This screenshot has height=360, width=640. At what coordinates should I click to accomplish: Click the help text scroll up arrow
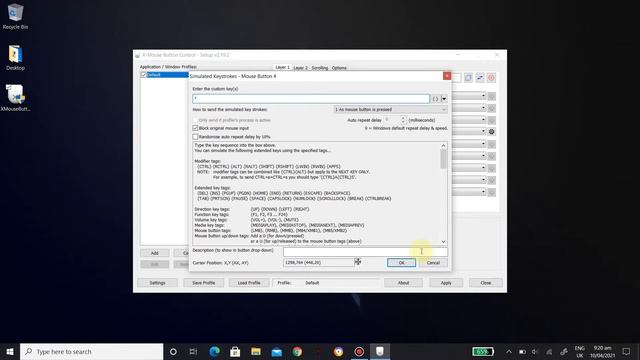[x=443, y=146]
